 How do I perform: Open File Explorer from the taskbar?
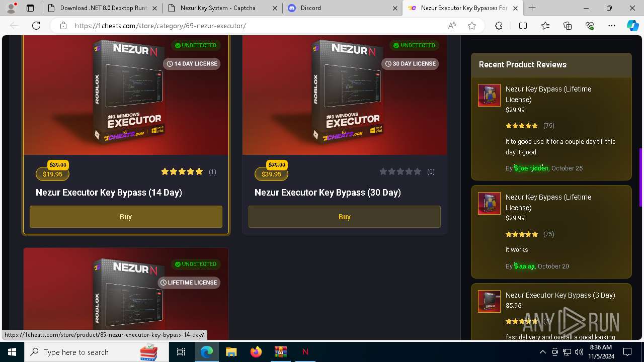(231, 352)
